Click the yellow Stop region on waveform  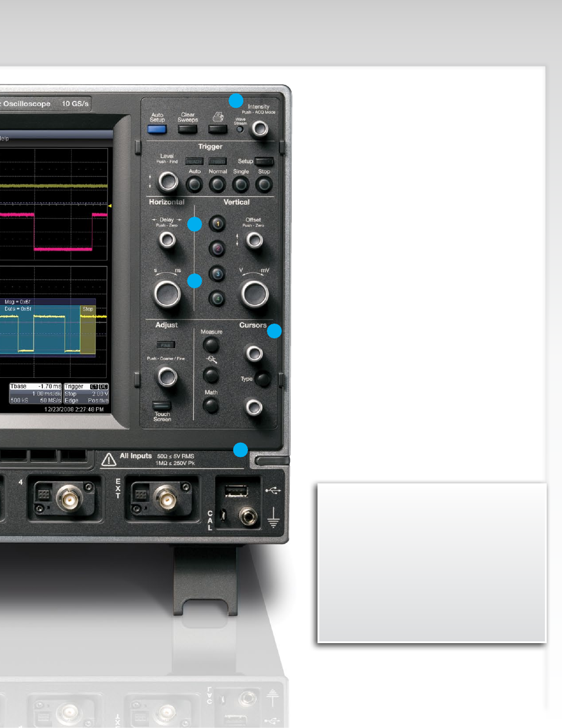coord(88,330)
